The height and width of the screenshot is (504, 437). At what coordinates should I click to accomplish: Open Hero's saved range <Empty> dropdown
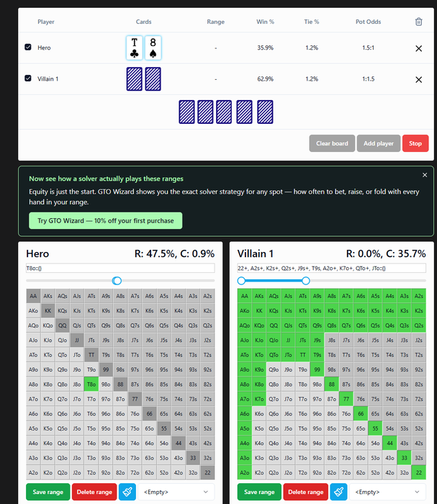coord(176,492)
